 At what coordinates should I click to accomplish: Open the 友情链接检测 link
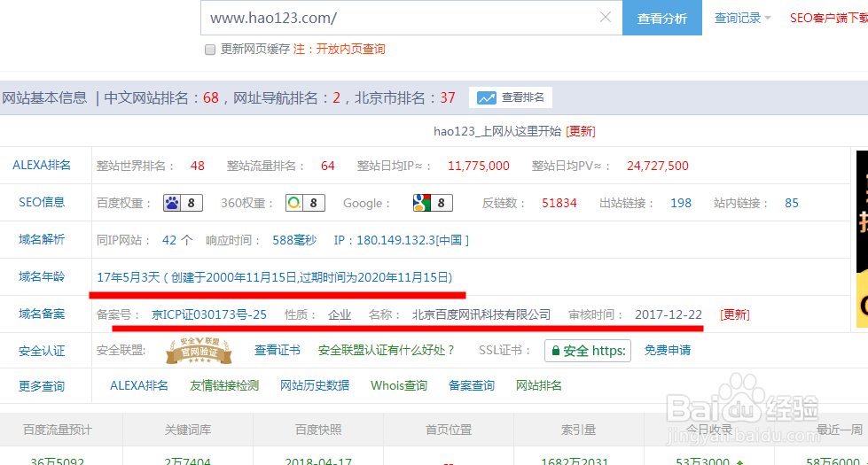(x=224, y=385)
